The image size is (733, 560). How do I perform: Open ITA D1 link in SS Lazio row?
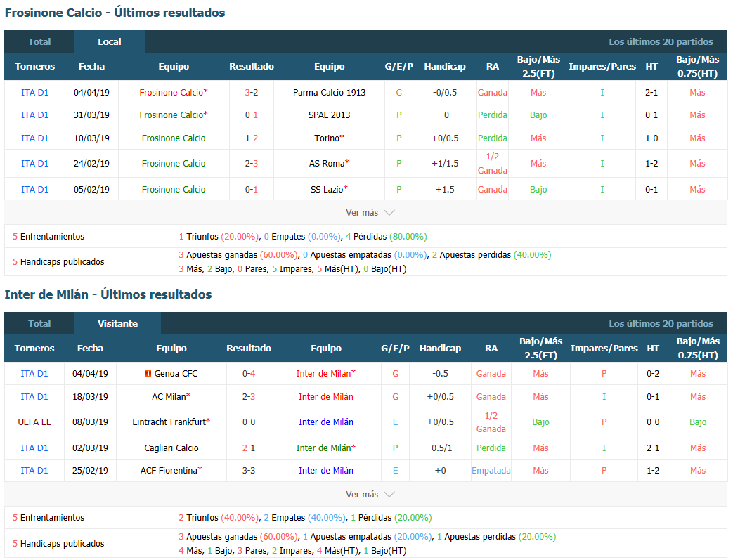[34, 189]
